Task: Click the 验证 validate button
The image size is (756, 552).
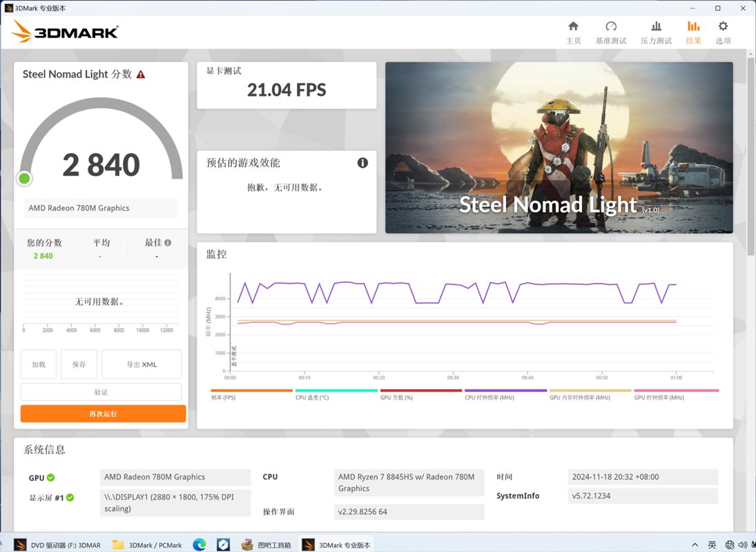Action: [x=101, y=392]
